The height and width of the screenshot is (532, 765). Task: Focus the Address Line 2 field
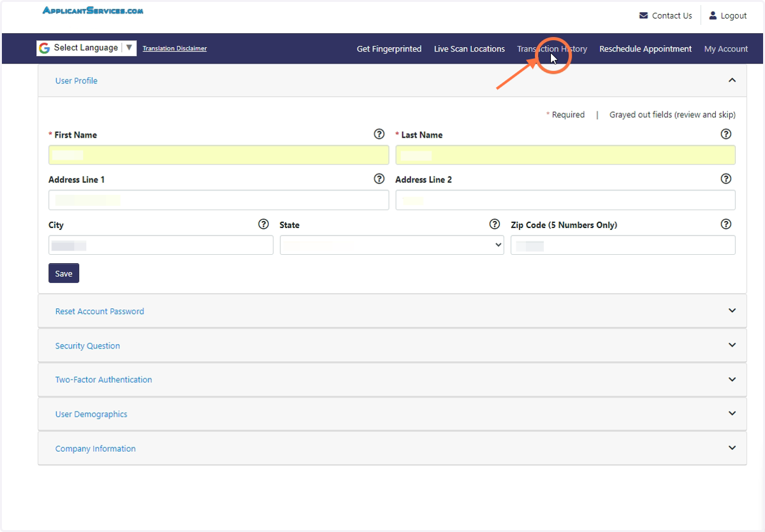(x=565, y=200)
